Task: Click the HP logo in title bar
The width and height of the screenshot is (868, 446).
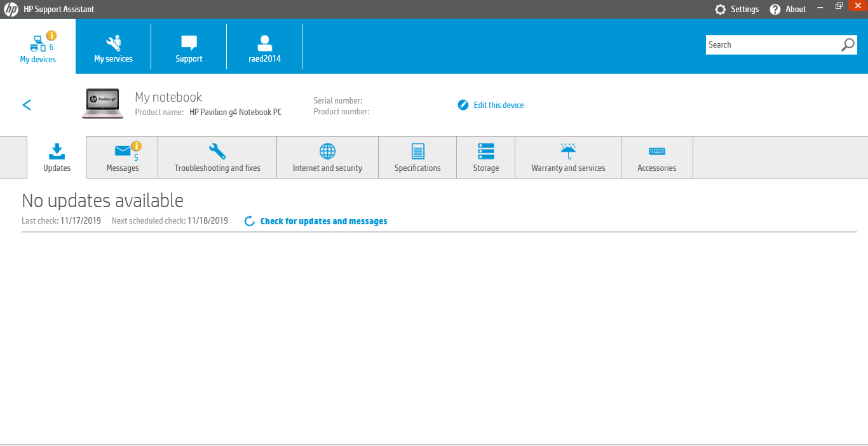Action: pyautogui.click(x=11, y=10)
